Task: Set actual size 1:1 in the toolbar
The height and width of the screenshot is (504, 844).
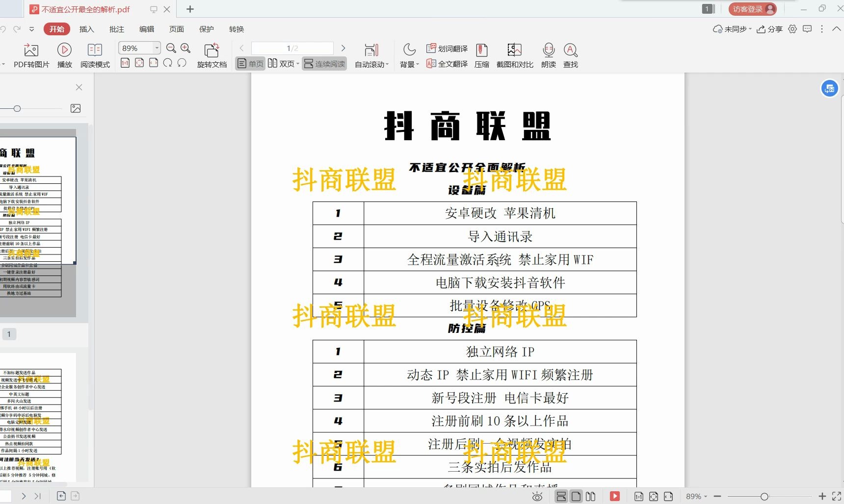Action: 125,63
